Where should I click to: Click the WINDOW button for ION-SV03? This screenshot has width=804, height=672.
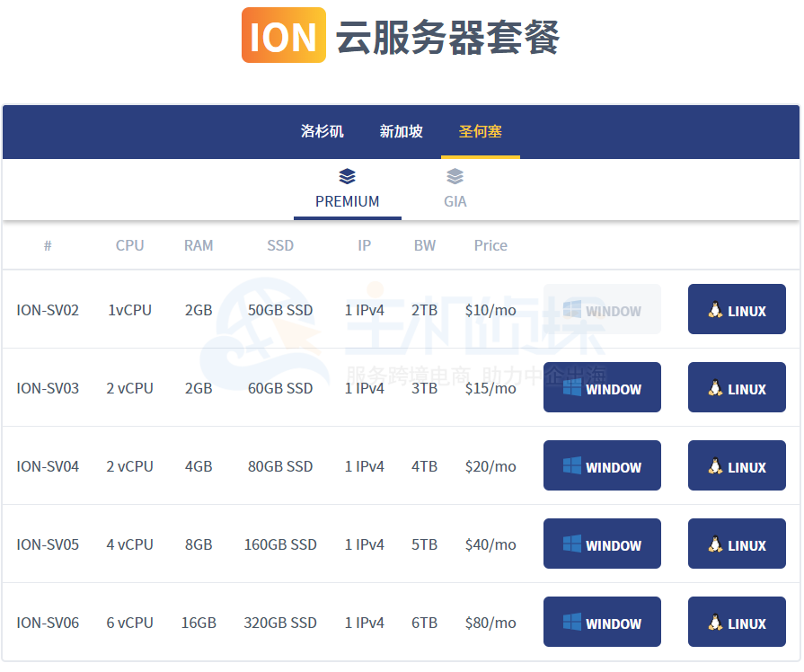coord(602,387)
